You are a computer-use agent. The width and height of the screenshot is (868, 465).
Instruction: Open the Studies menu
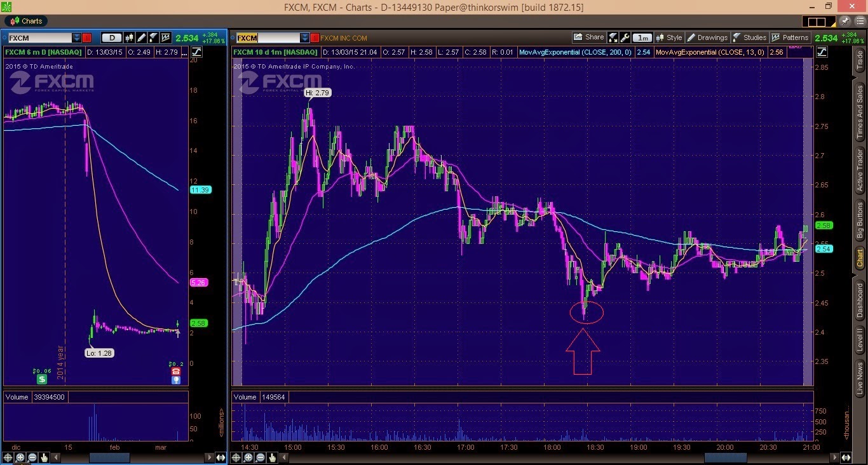[x=750, y=37]
